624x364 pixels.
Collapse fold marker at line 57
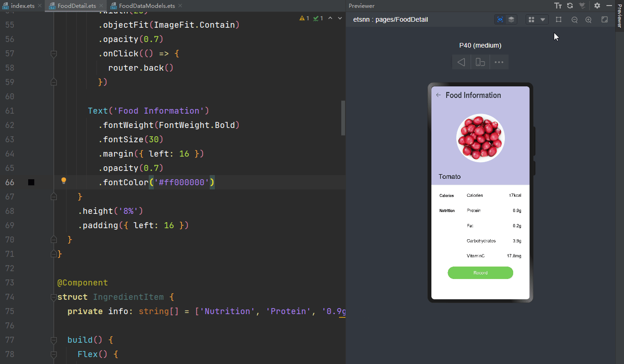(x=54, y=54)
